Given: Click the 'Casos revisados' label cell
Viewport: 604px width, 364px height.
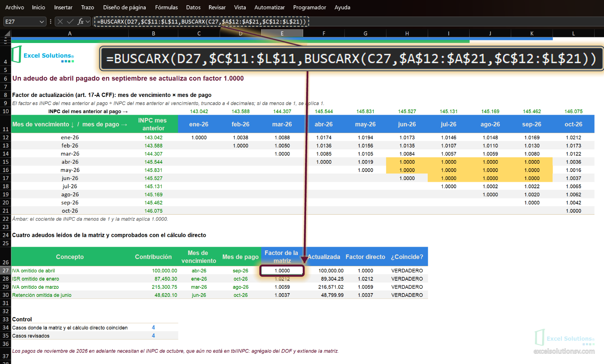Looking at the screenshot, I should (70, 336).
